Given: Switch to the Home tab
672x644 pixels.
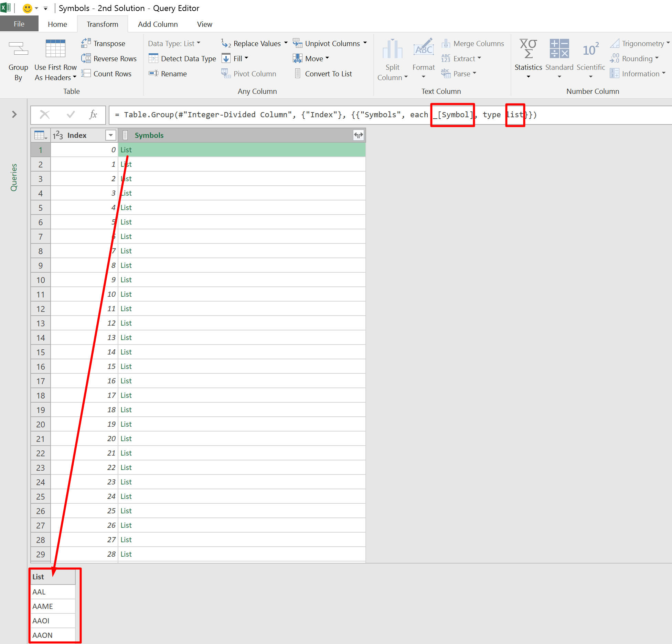Looking at the screenshot, I should coord(57,24).
